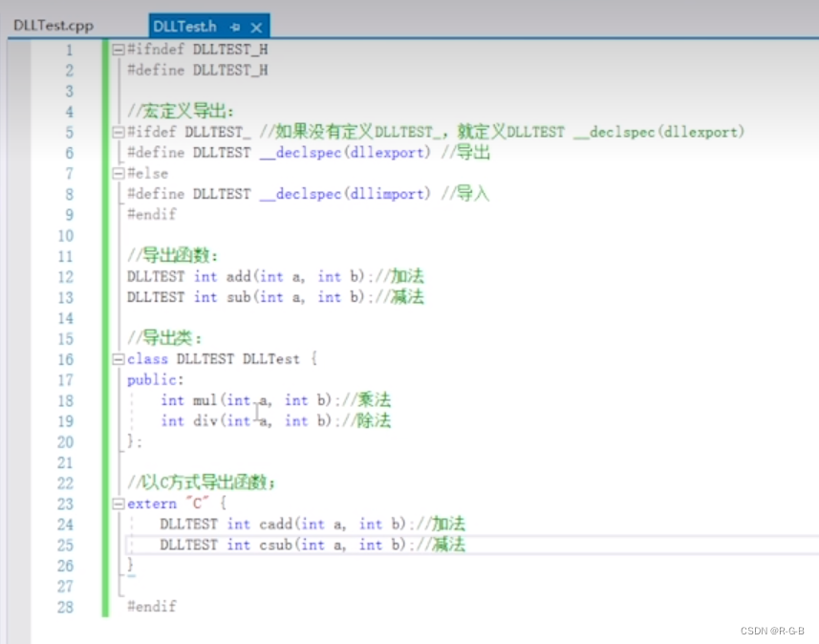Image resolution: width=819 pixels, height=644 pixels.
Task: Click the comment on line 4
Action: (x=181, y=111)
